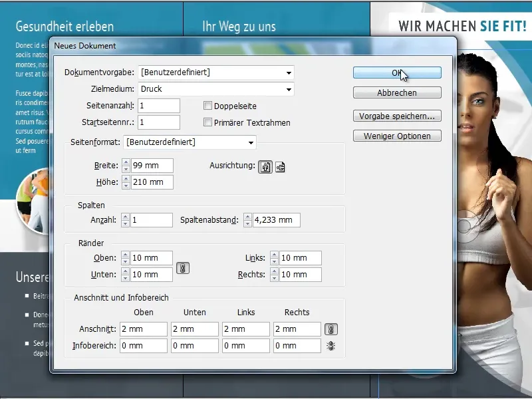Viewport: 532px width, 399px height.
Task: Decrease Breite with the down arrow
Action: coord(126,169)
